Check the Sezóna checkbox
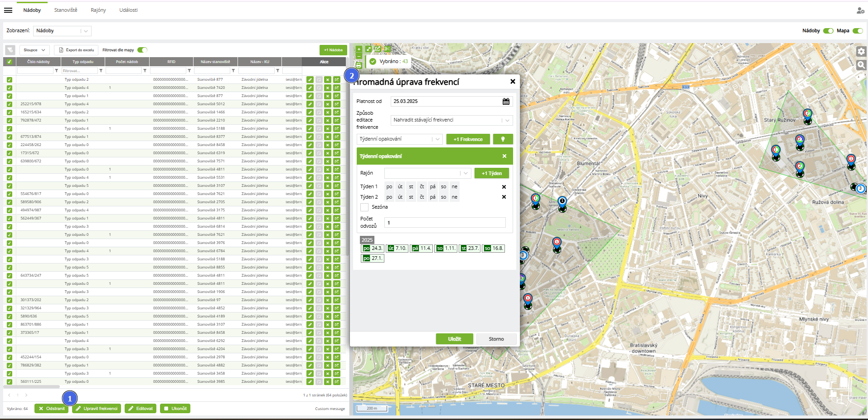The image size is (868, 420). (364, 207)
